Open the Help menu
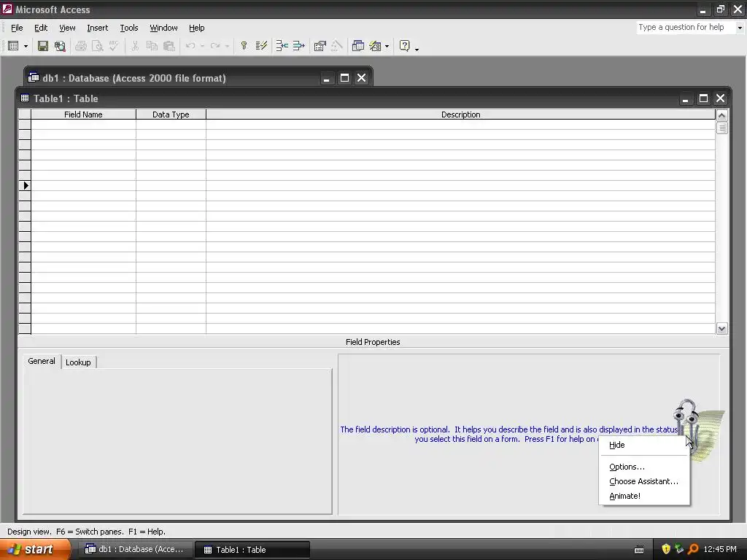 pyautogui.click(x=196, y=28)
